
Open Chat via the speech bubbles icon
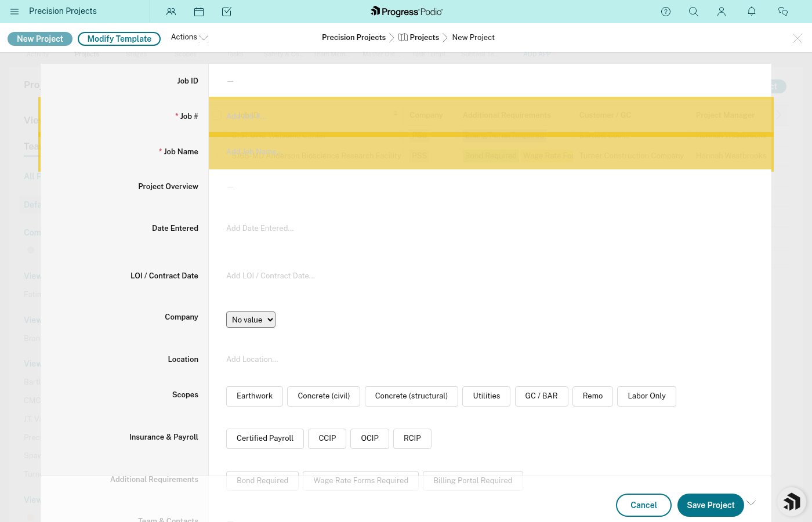[x=783, y=12]
